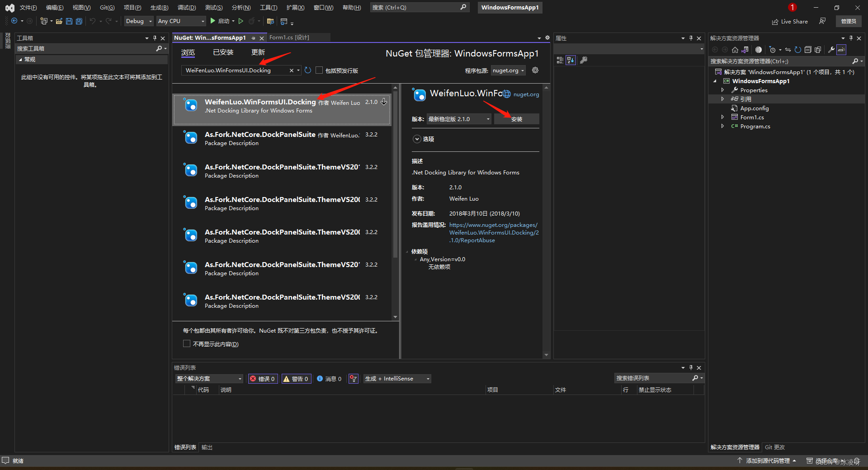Expand the Options section in package details
This screenshot has height=470, width=868.
[417, 139]
